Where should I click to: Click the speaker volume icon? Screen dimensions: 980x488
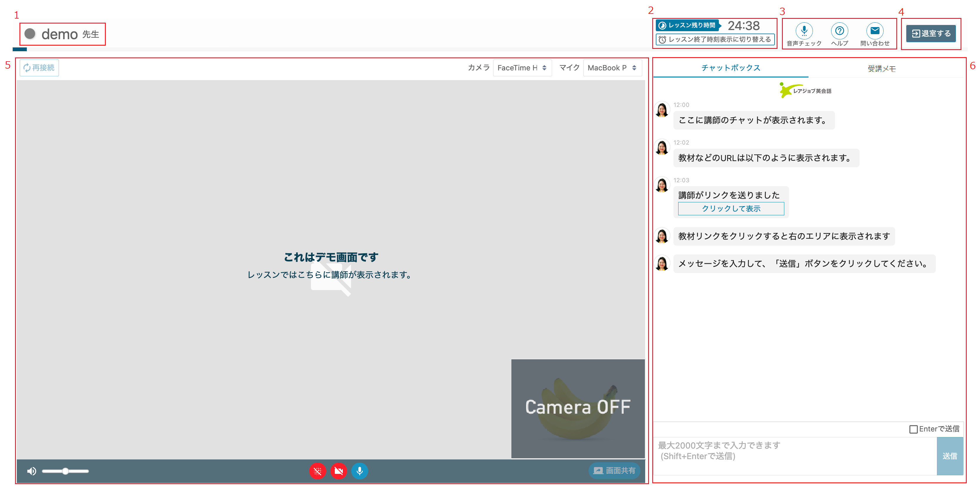click(x=32, y=471)
